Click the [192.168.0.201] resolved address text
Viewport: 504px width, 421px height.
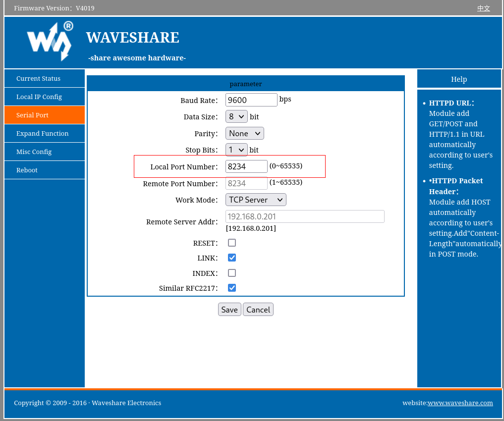(251, 228)
